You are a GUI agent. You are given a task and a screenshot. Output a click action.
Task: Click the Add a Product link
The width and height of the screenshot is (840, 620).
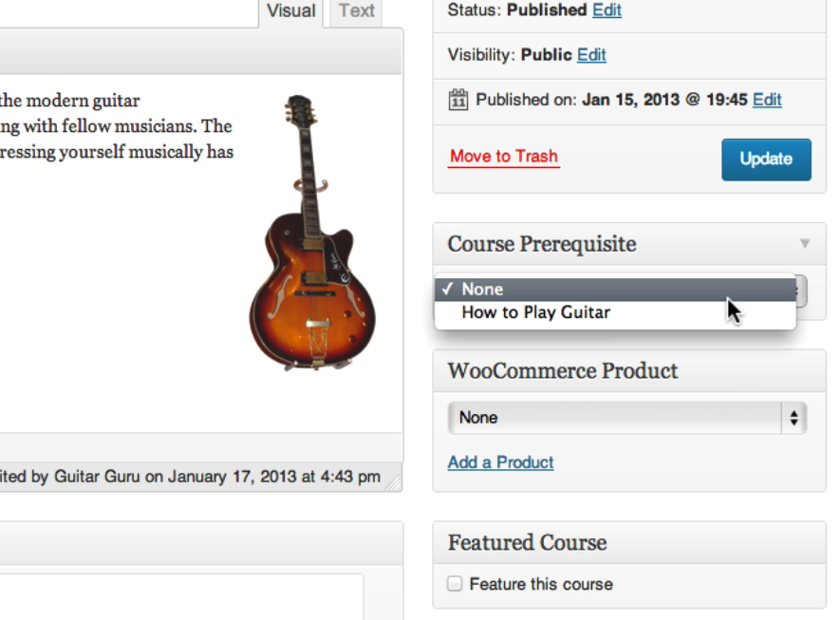500,462
